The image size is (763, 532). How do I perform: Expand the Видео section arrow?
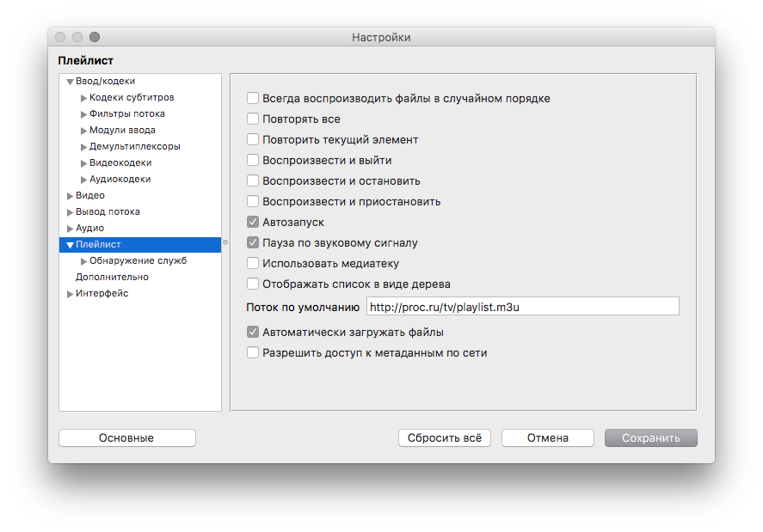(x=70, y=196)
